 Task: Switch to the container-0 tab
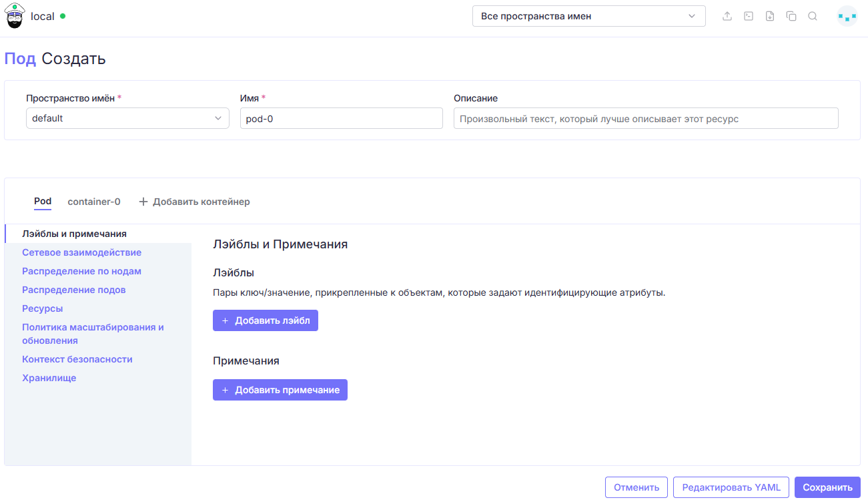(x=94, y=202)
